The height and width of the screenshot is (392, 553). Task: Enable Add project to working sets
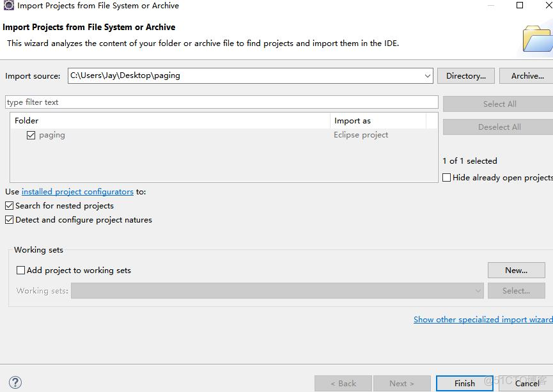(x=20, y=270)
